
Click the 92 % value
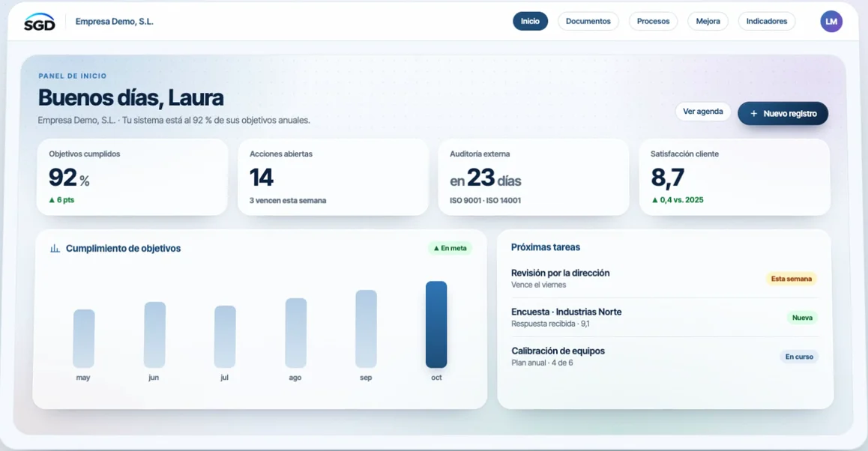tap(69, 178)
